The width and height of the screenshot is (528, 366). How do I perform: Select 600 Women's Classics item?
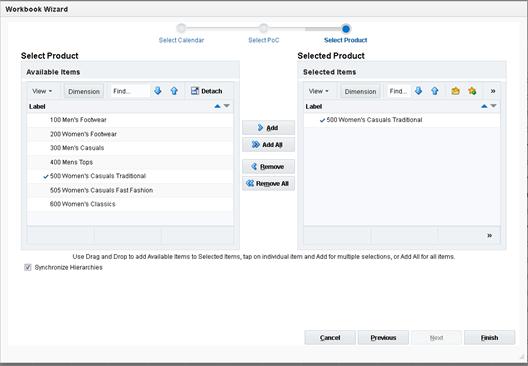pos(130,204)
